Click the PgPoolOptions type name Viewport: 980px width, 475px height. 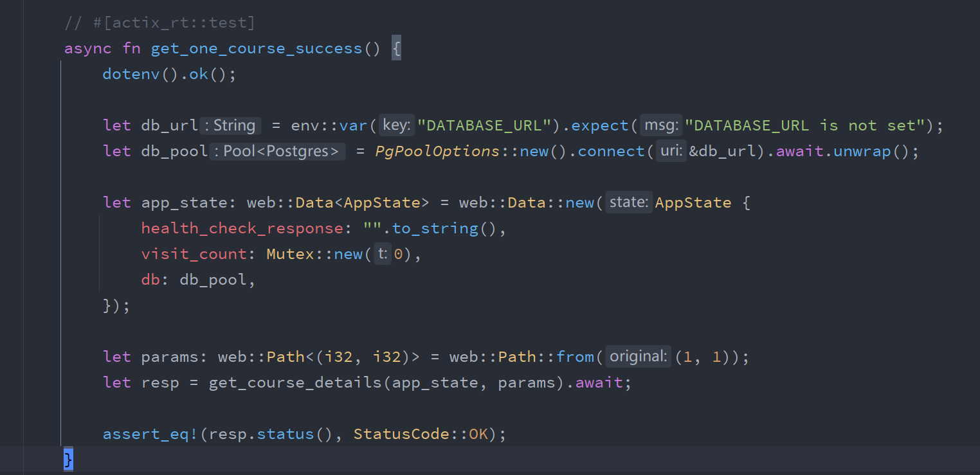click(x=437, y=150)
